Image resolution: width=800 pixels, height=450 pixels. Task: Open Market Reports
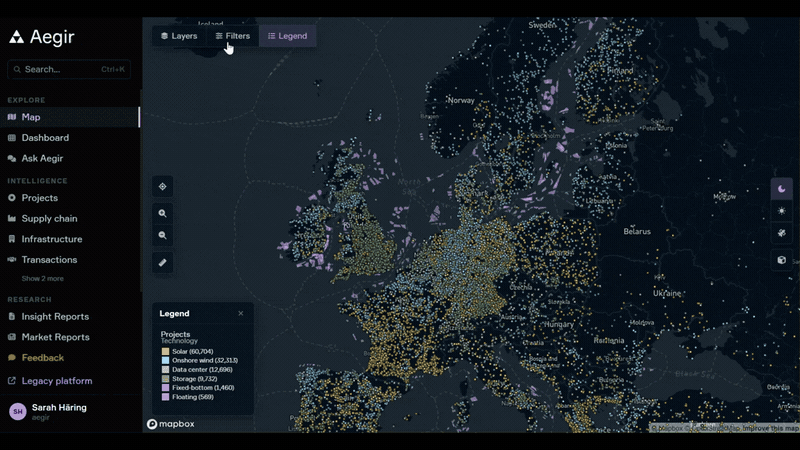tap(55, 337)
